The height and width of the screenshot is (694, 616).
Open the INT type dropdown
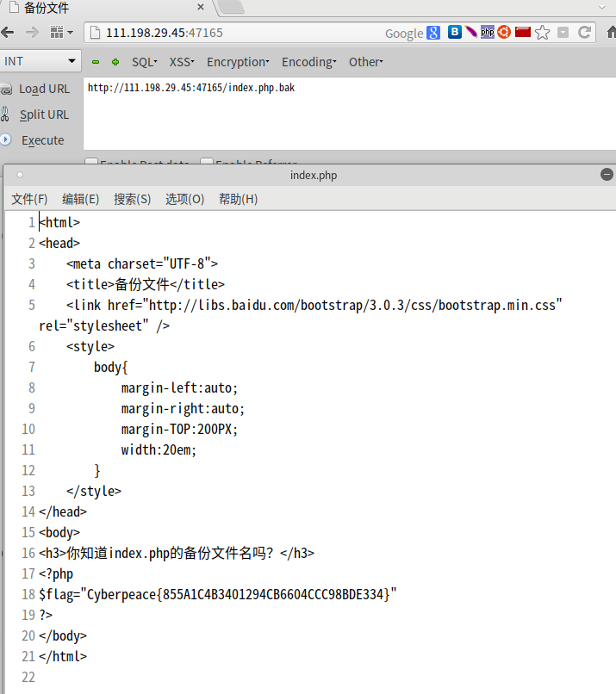point(40,61)
